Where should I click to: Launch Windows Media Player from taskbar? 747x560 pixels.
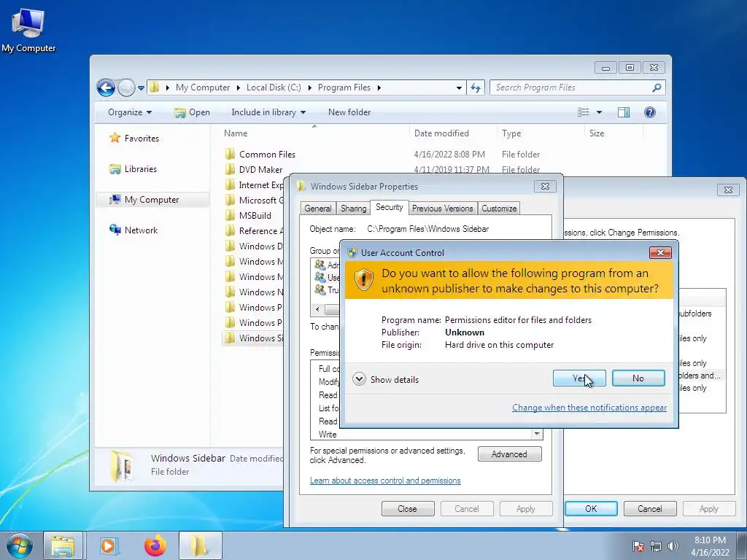click(109, 545)
